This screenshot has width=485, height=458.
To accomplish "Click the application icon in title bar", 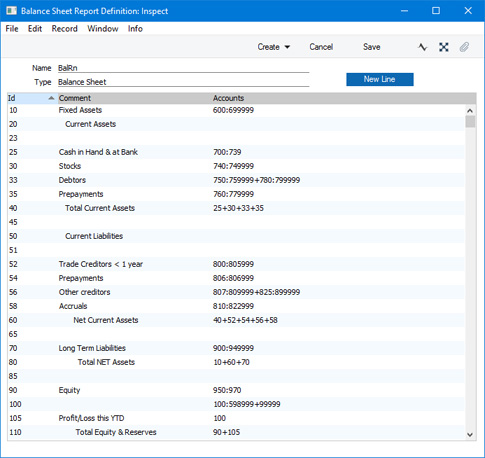I will (x=11, y=11).
